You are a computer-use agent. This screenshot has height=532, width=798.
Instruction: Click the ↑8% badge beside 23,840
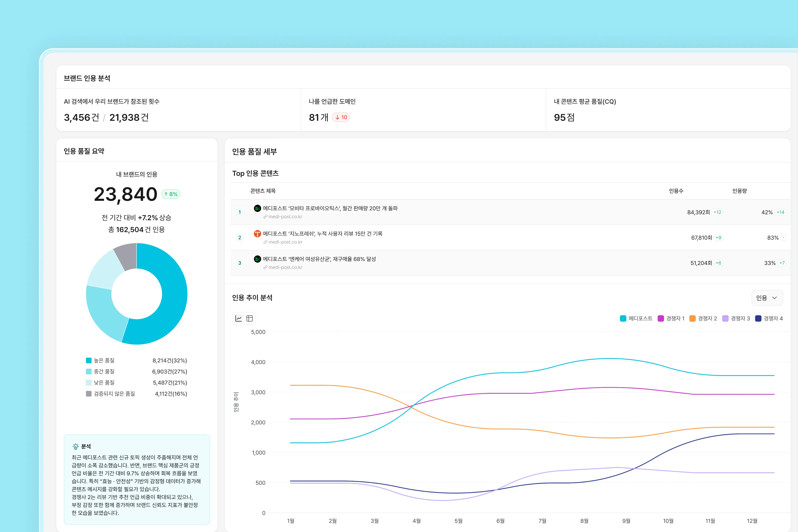coord(170,194)
